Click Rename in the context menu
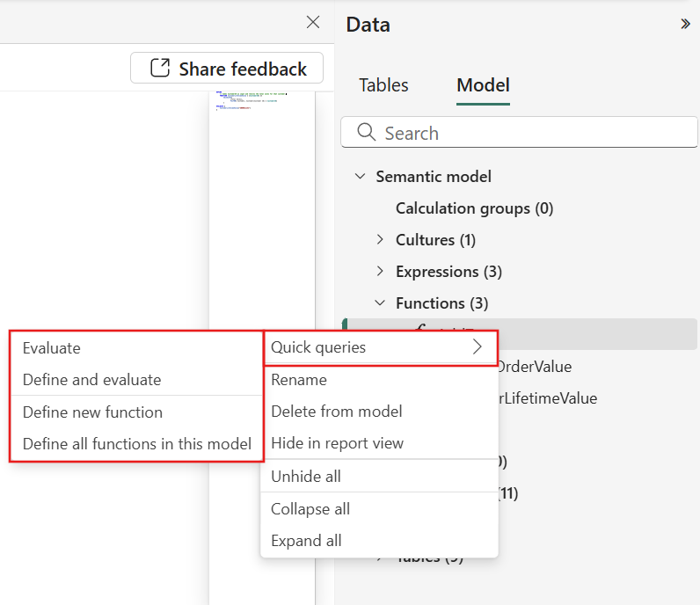Image resolution: width=700 pixels, height=605 pixels. pos(299,380)
